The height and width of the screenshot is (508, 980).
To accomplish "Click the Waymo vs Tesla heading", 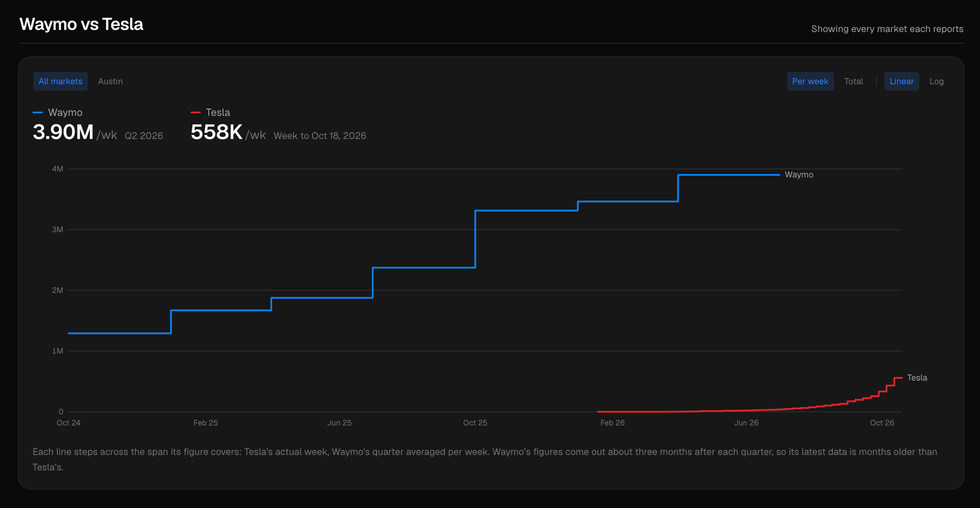I will point(81,24).
